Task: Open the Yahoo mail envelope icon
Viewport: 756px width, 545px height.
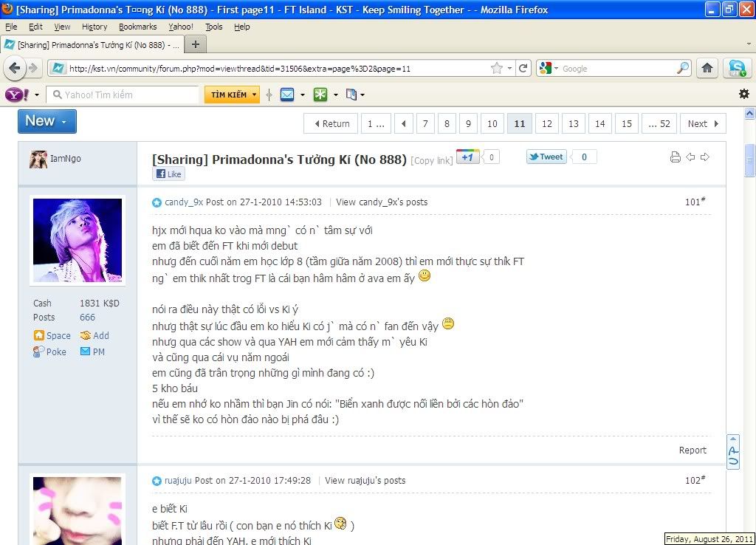Action: coord(287,95)
